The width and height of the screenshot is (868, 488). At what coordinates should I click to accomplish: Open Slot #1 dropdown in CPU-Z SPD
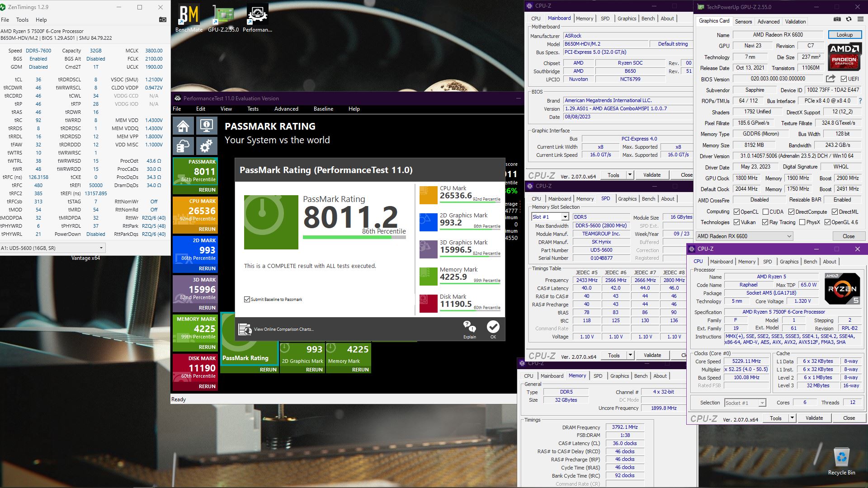[x=550, y=217]
